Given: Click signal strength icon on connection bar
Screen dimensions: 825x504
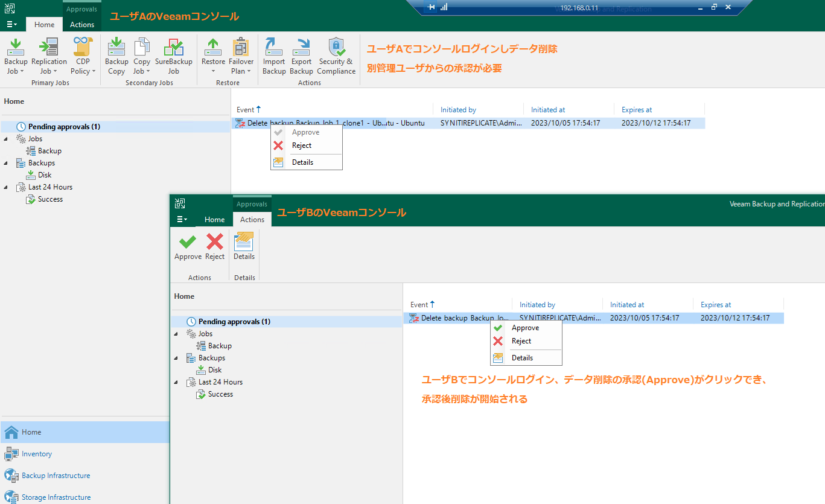Looking at the screenshot, I should click(x=444, y=7).
